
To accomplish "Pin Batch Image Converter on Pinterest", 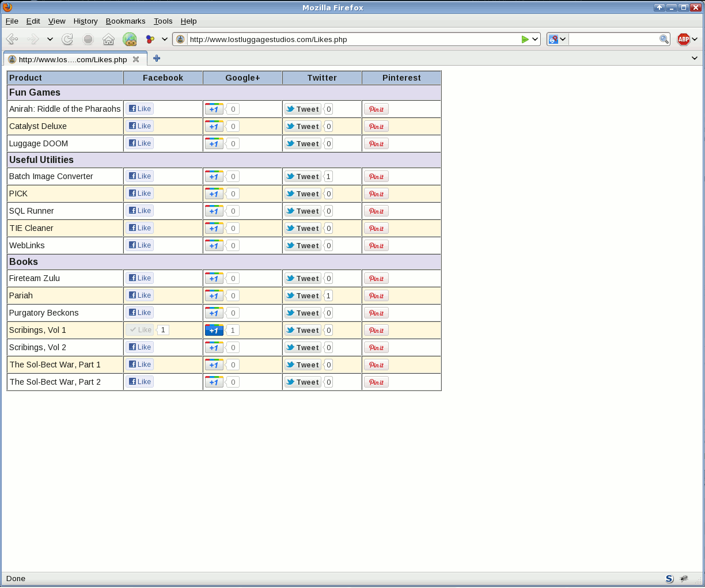I will click(x=376, y=176).
